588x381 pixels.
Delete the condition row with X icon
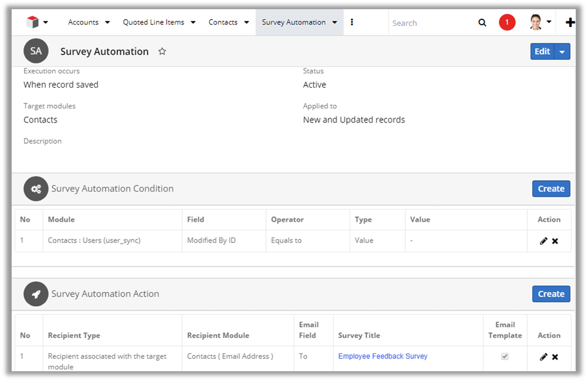(555, 241)
